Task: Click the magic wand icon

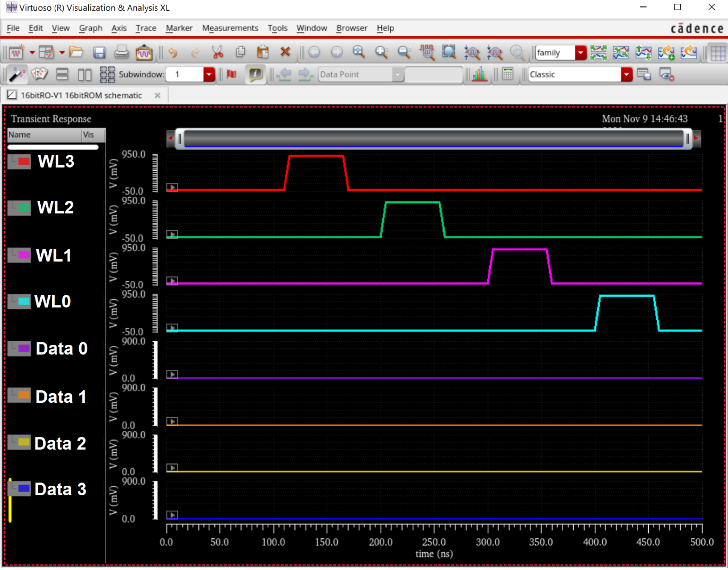Action: tap(17, 74)
